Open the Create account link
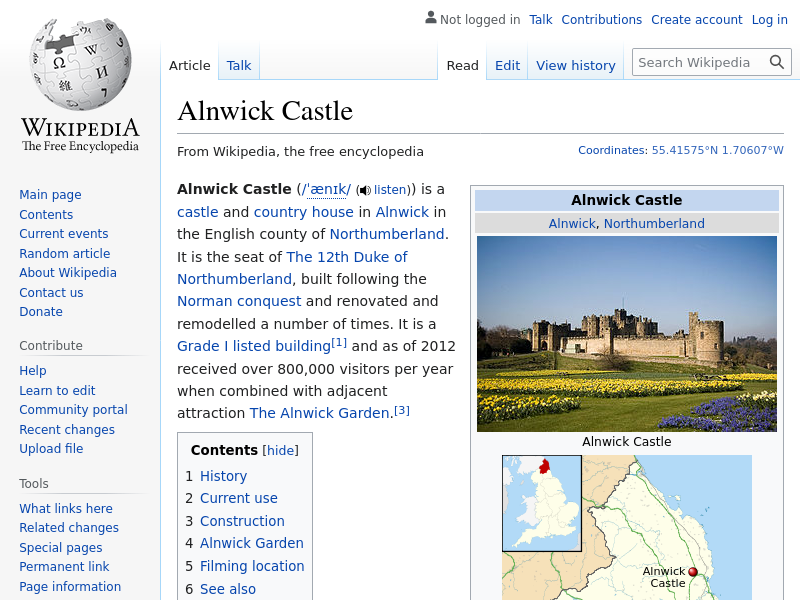The height and width of the screenshot is (600, 800). pyautogui.click(x=696, y=19)
